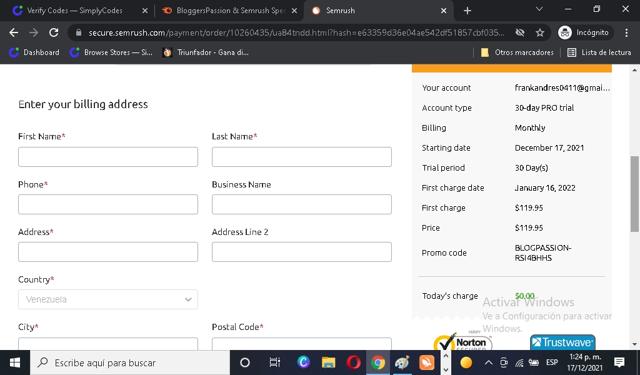Open the network status tray icon
This screenshot has height=375, width=640.
519,363
